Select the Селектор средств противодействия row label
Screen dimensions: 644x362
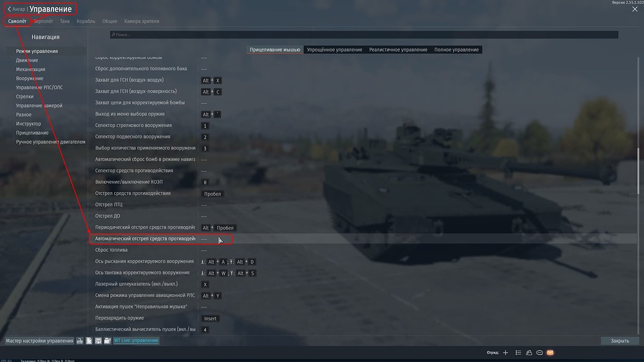(x=134, y=171)
